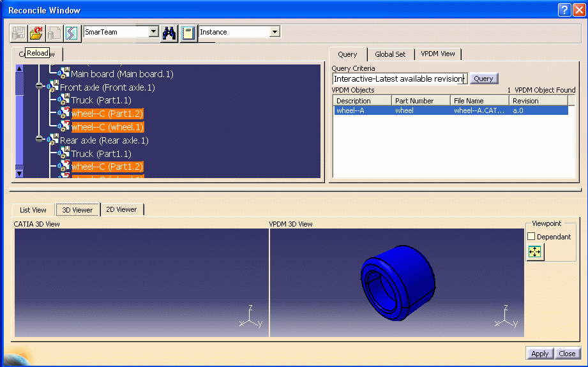
Task: Click the Reload folder toolbar icon
Action: [36, 33]
